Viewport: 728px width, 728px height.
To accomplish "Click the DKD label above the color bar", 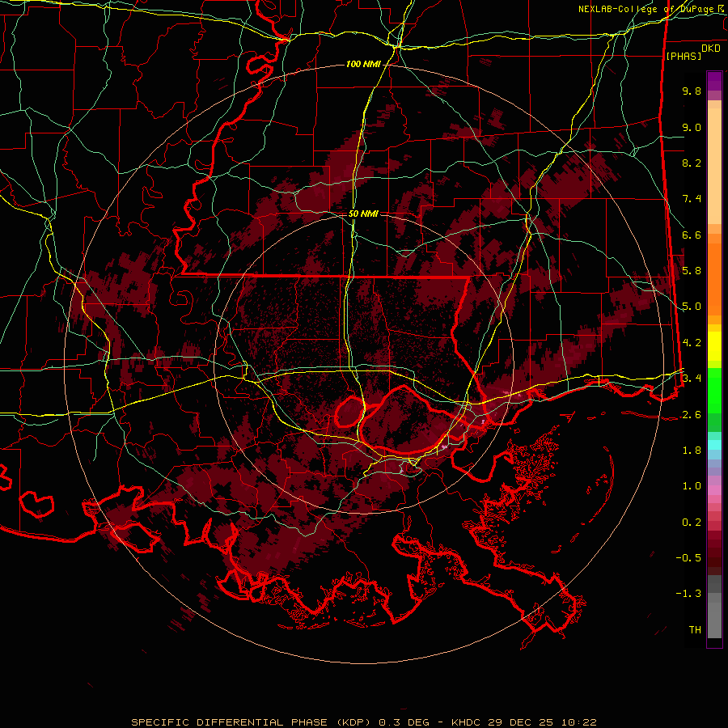I will point(711,49).
